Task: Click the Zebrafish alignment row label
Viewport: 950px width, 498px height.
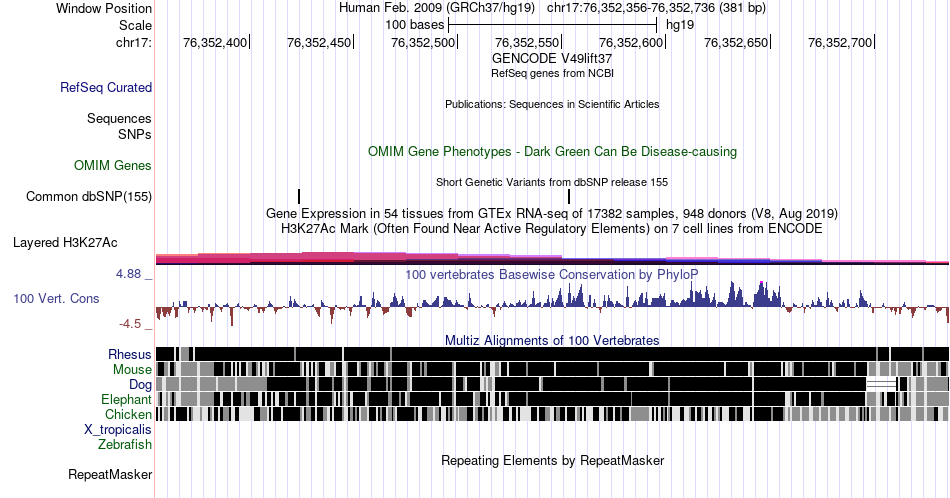Action: pyautogui.click(x=125, y=444)
